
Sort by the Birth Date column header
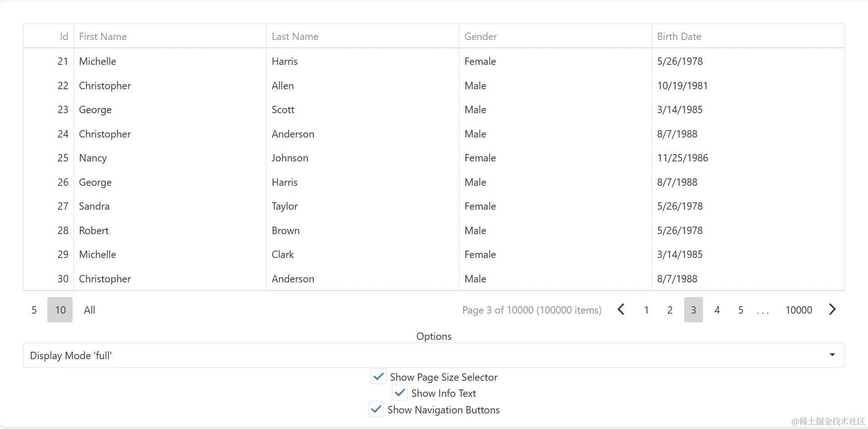tap(679, 36)
